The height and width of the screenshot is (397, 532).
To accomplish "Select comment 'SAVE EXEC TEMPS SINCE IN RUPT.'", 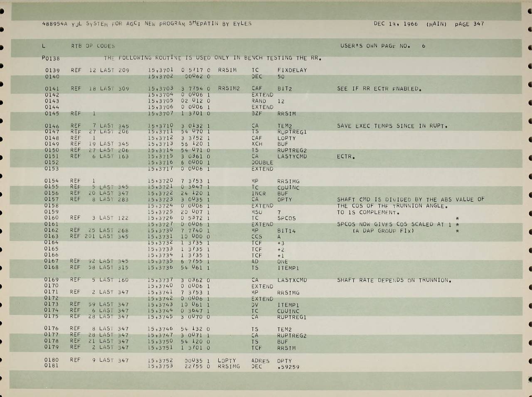I will 392,126.
